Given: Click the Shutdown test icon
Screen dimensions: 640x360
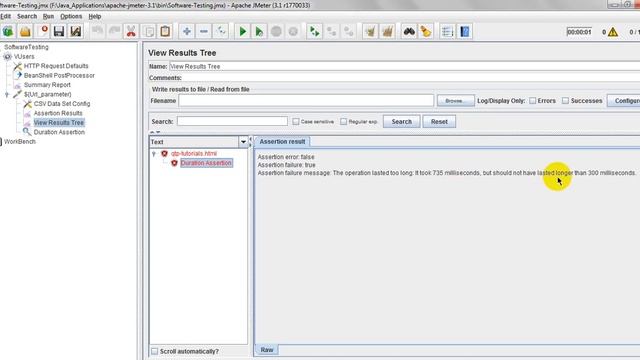Looking at the screenshot, I should click(x=293, y=31).
